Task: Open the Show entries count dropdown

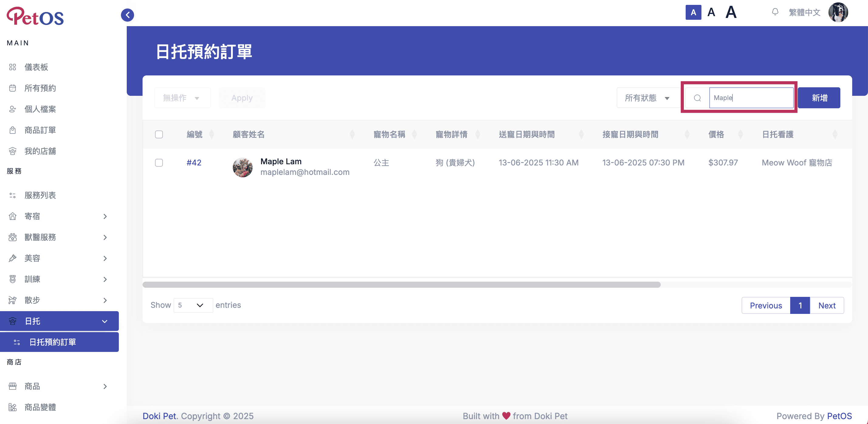Action: tap(193, 305)
